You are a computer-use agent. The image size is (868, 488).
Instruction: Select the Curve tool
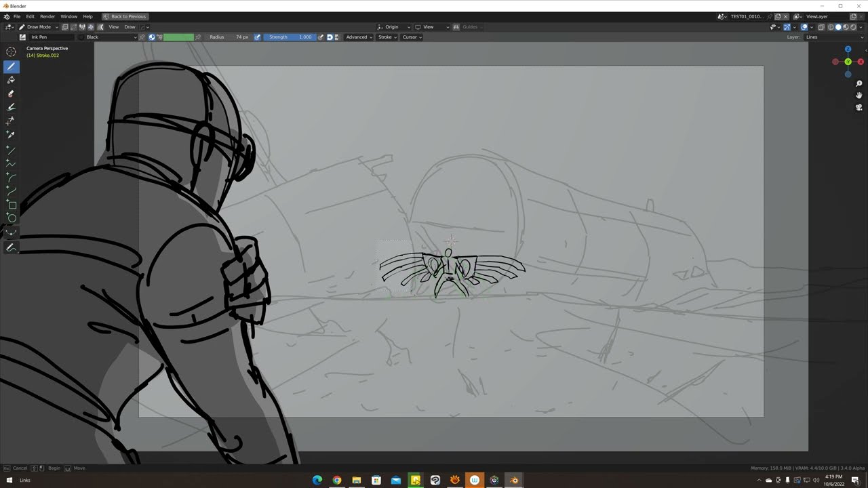(x=11, y=191)
